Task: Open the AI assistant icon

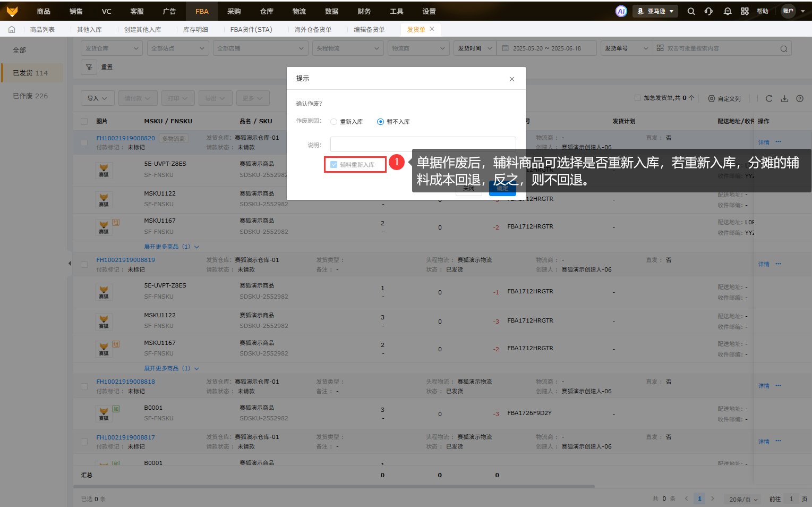Action: click(x=621, y=11)
